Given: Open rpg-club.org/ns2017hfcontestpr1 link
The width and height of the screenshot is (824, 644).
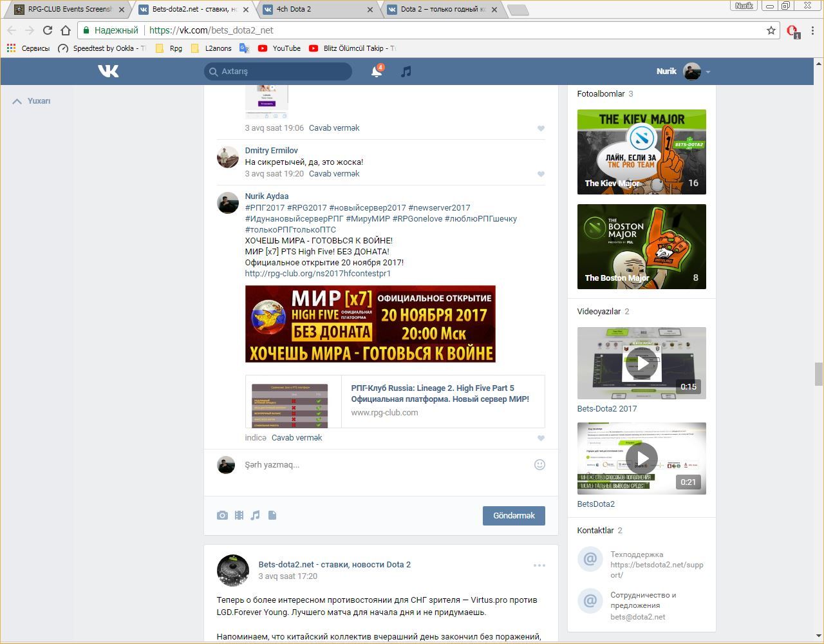Looking at the screenshot, I should click(318, 274).
